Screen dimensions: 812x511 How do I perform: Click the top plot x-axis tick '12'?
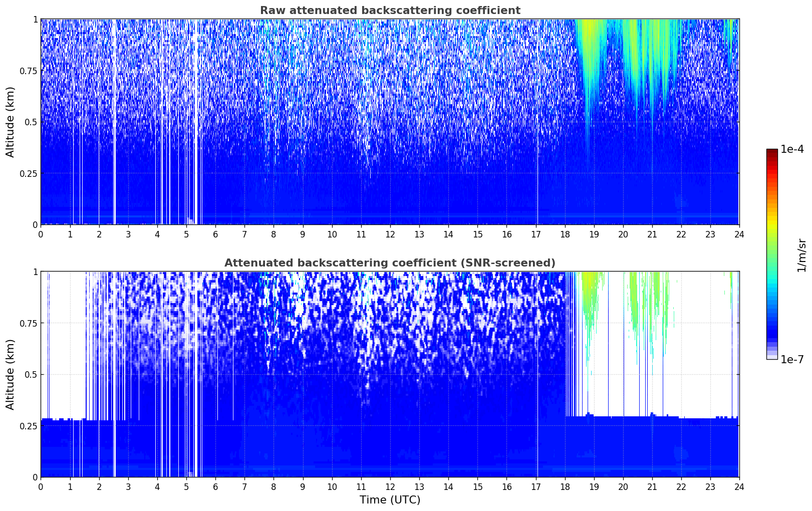[x=390, y=234]
